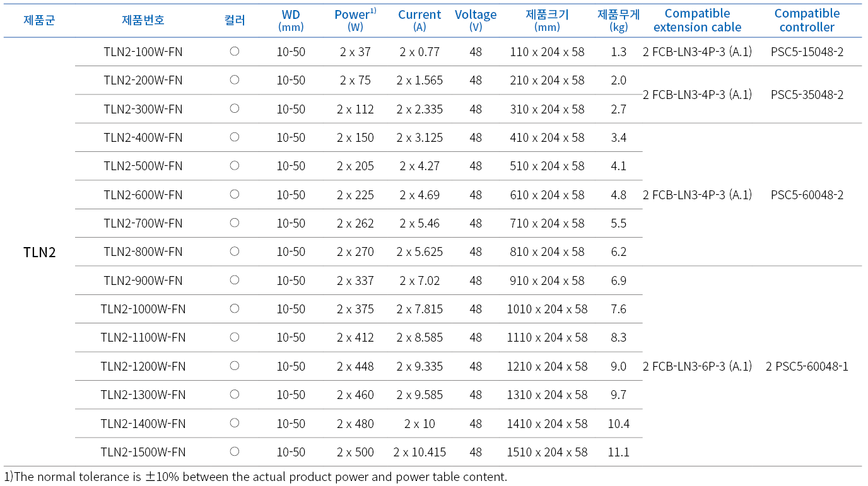Click the 제품번호 column header
Screen dimensions: 868x486
coord(143,20)
